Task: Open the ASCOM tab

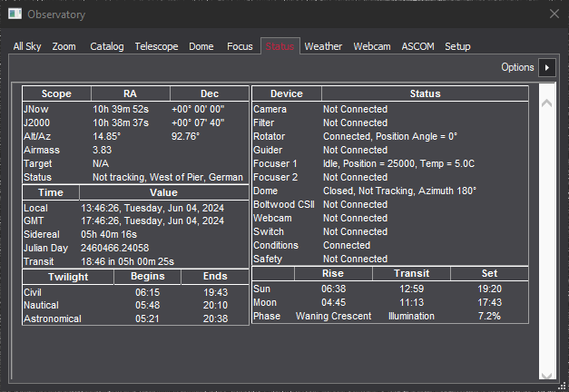Action: click(x=417, y=46)
